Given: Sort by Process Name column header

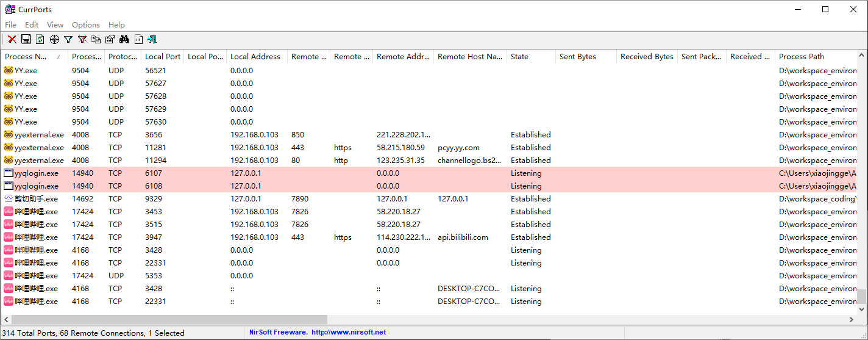Looking at the screenshot, I should click(x=35, y=56).
